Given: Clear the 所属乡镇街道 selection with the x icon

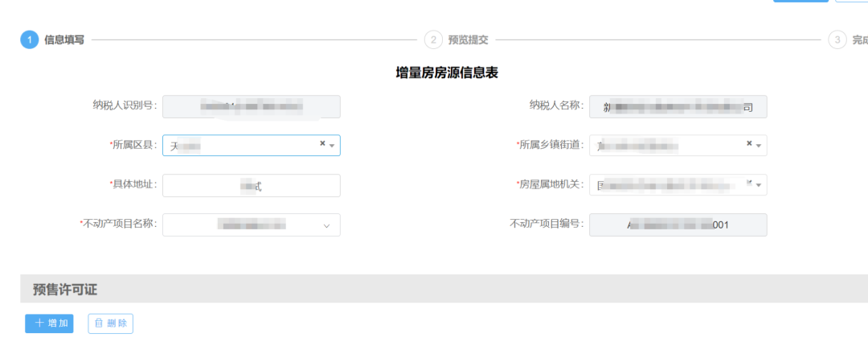Looking at the screenshot, I should click(749, 144).
